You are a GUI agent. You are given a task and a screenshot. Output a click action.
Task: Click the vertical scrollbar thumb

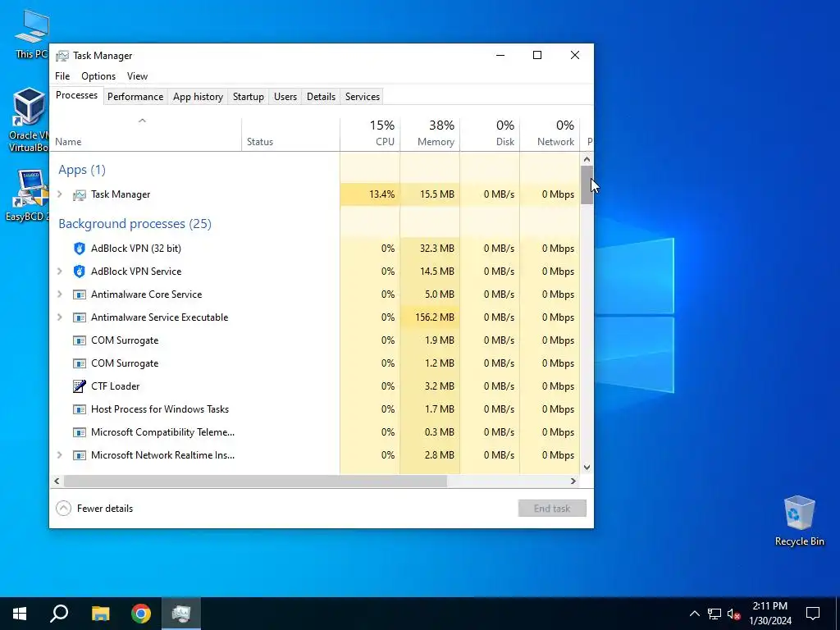pos(587,185)
